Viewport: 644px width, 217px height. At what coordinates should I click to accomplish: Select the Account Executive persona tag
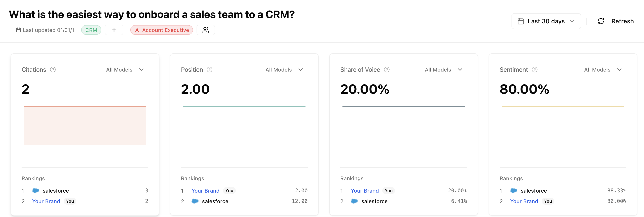tap(162, 30)
